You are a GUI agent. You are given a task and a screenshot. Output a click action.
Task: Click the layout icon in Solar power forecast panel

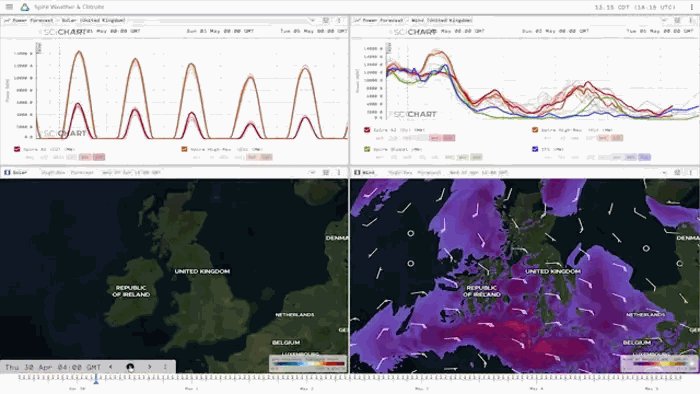tap(326, 21)
